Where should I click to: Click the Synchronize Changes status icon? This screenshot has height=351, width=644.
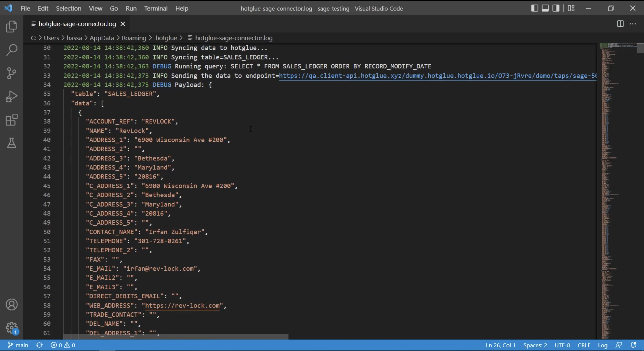click(39, 345)
